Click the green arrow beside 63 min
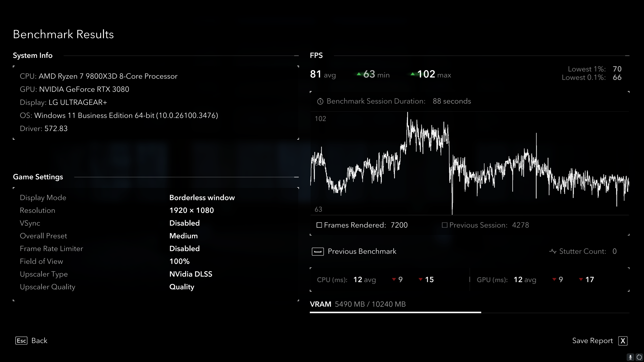Image resolution: width=644 pixels, height=362 pixels. 359,74
